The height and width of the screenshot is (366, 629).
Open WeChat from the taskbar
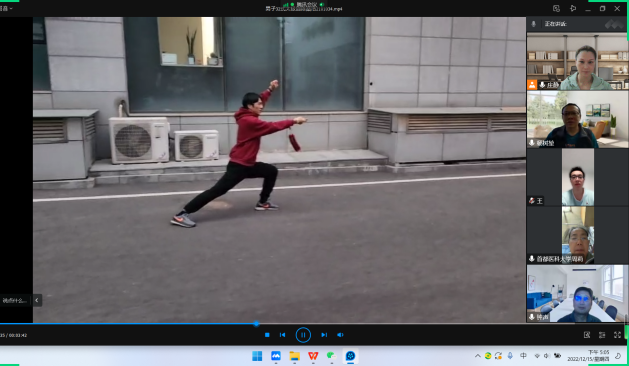(331, 356)
